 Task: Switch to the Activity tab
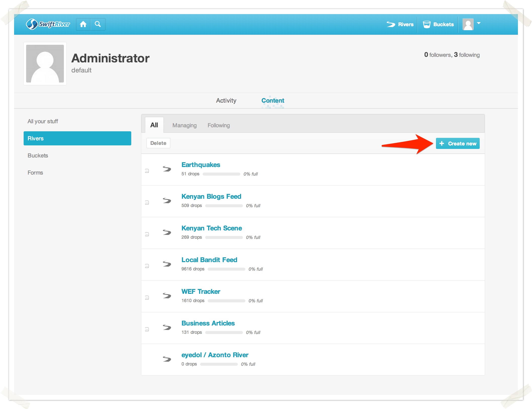(226, 101)
